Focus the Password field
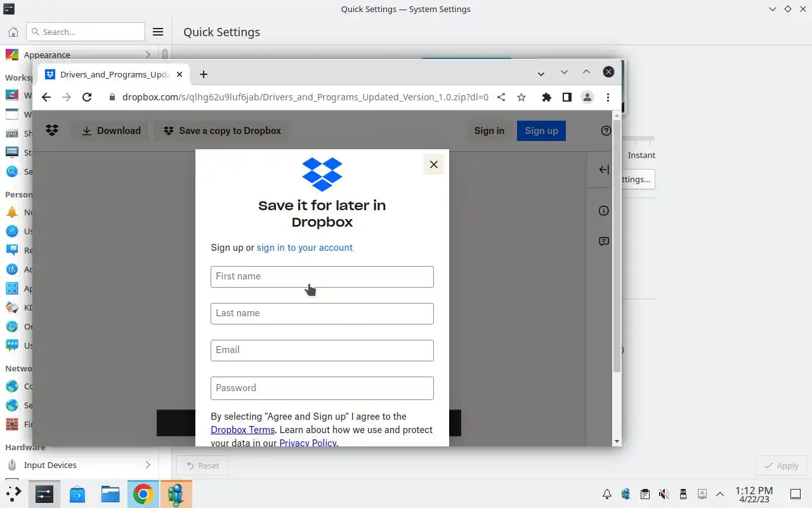 pyautogui.click(x=322, y=388)
